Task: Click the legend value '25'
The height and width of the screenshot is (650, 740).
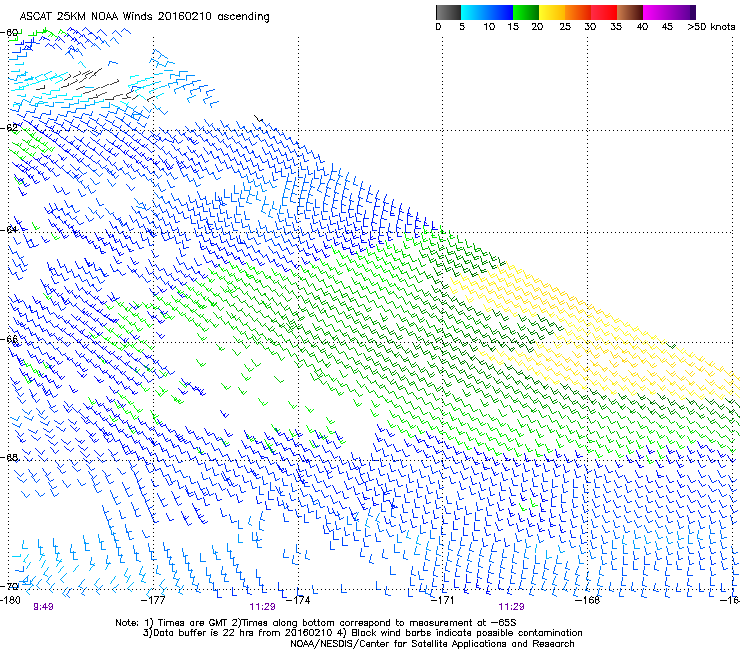Action: click(565, 27)
